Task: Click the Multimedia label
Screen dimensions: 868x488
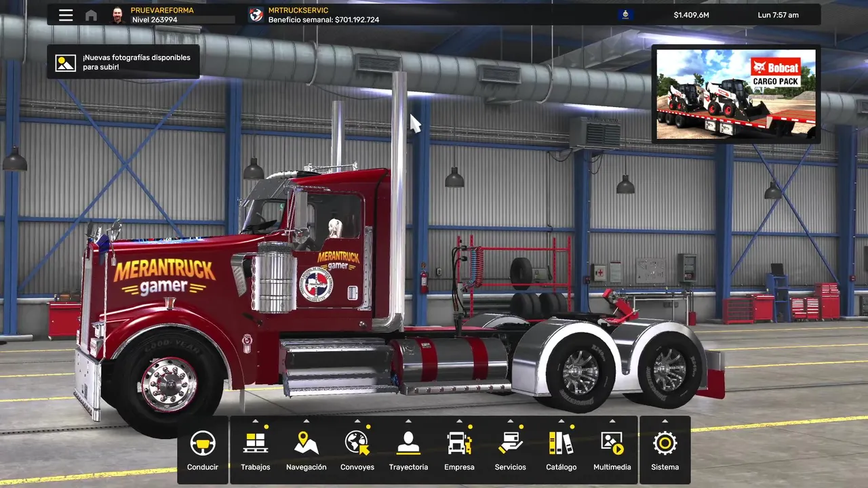Action: coord(612,467)
